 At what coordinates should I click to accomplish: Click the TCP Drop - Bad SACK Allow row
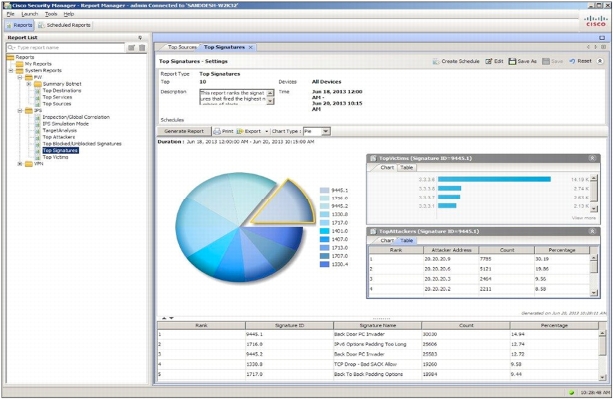coord(378,364)
